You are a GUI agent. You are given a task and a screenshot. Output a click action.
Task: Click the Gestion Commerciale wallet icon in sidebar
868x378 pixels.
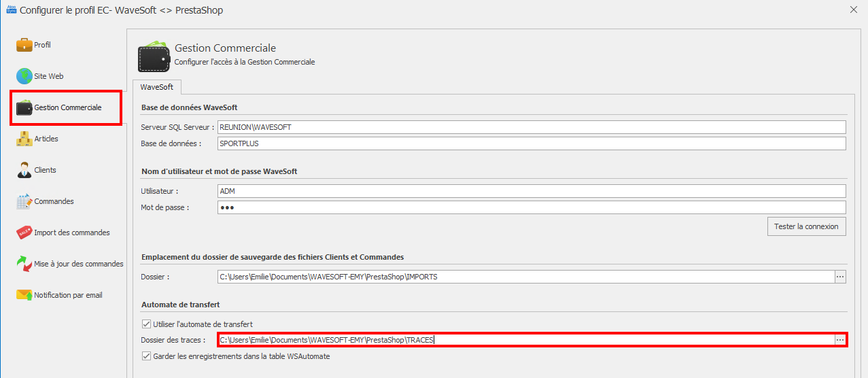click(24, 107)
